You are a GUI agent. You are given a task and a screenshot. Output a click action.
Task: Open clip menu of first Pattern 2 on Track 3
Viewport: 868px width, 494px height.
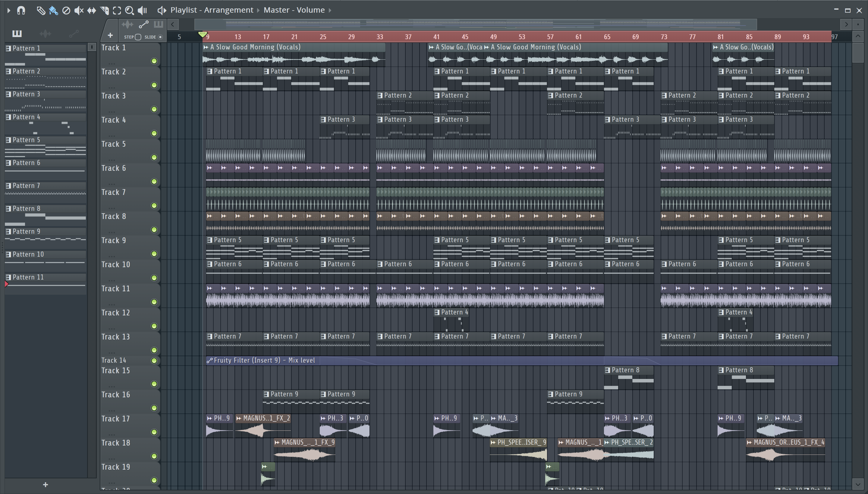(x=380, y=95)
